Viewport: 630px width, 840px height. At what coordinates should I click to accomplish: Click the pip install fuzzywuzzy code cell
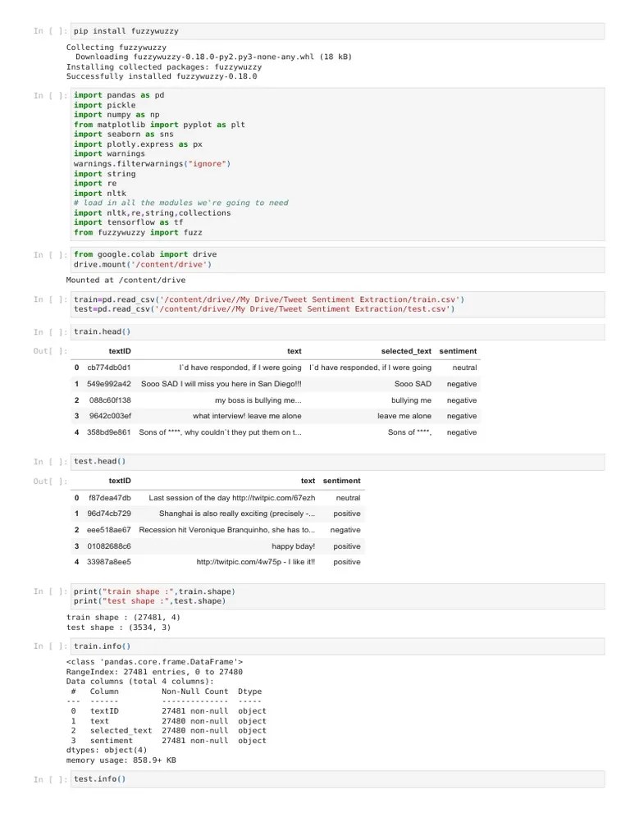(337, 31)
